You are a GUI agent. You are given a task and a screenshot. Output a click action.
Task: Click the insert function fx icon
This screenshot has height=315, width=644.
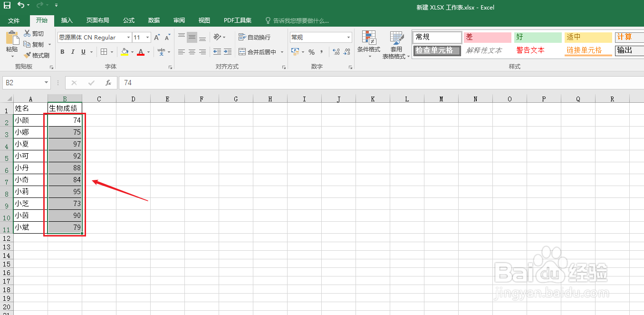(x=108, y=83)
